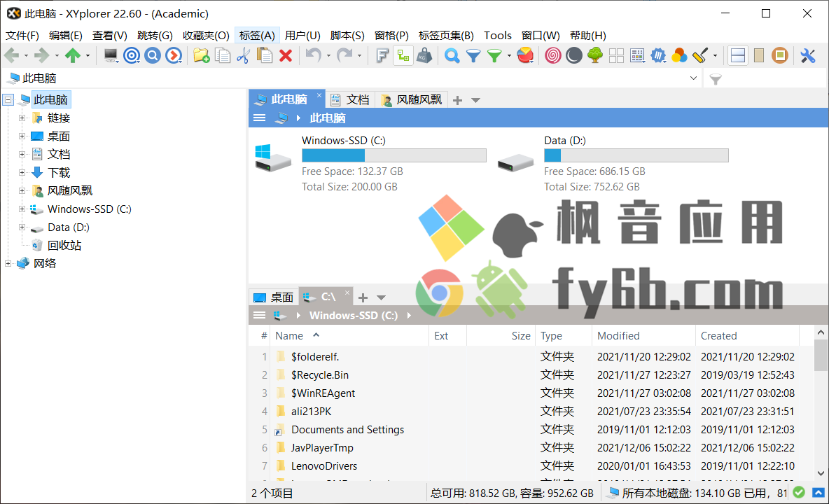Open the green filter dropdown arrow
The image size is (829, 504).
point(509,55)
